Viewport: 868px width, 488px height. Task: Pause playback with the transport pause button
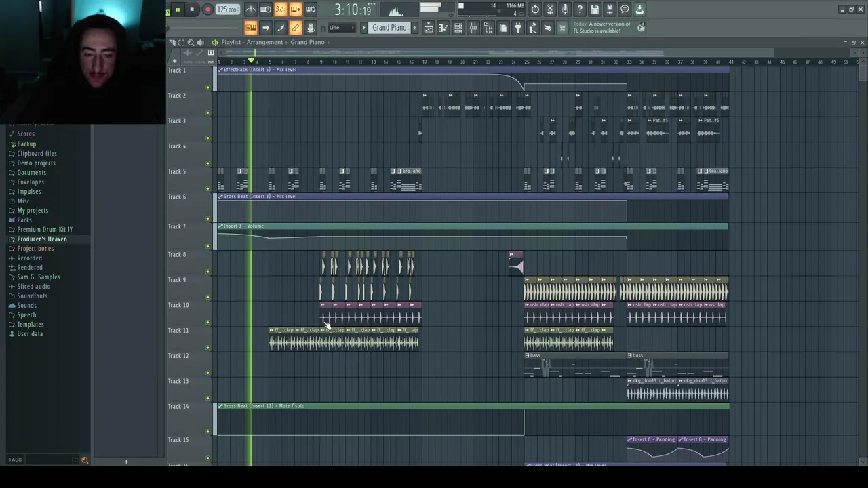178,9
